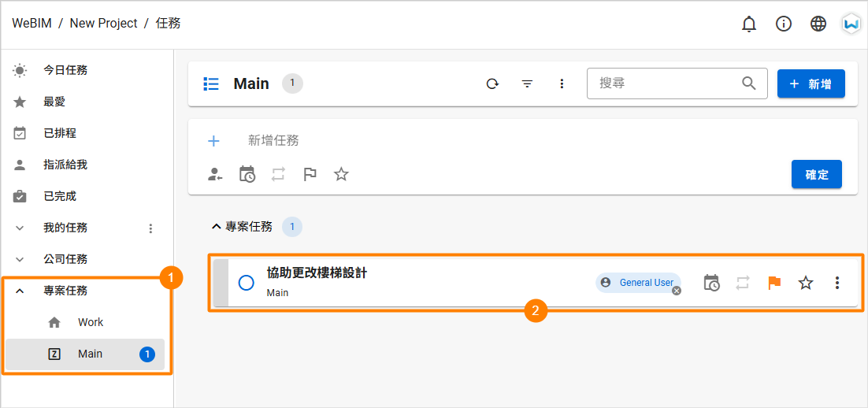Click the 新增 button
The height and width of the screenshot is (408, 868).
pyautogui.click(x=811, y=83)
